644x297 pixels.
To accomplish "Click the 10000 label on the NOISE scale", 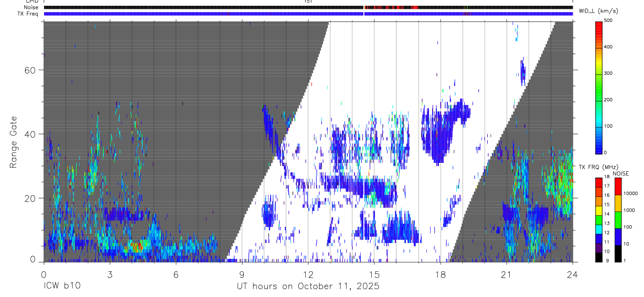I will (x=630, y=193).
